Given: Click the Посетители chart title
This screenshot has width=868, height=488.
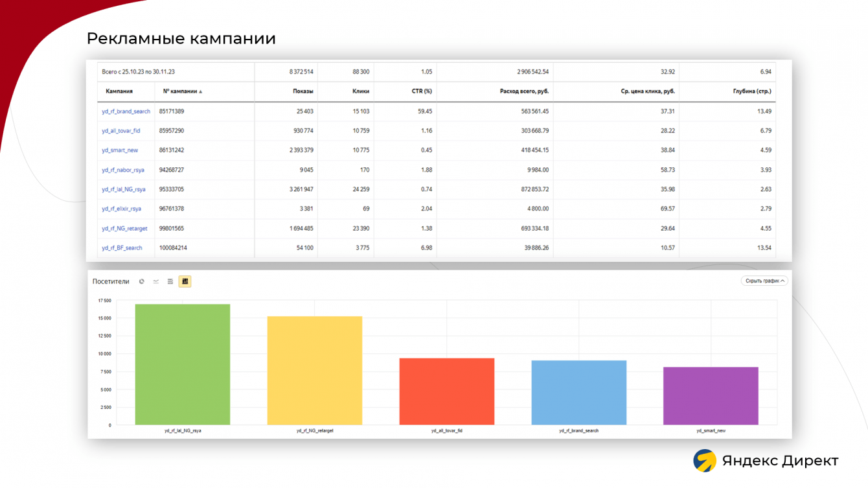Looking at the screenshot, I should (111, 281).
